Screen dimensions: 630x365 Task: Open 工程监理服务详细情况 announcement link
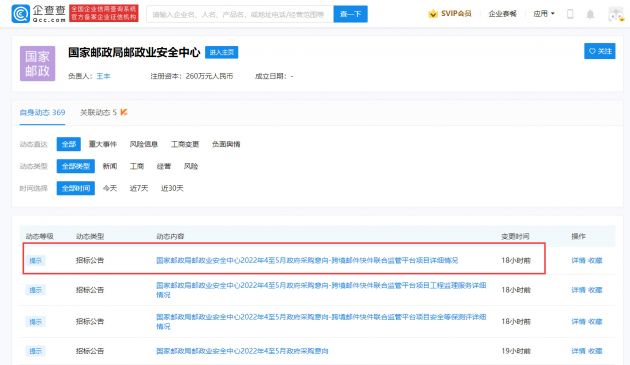point(321,290)
